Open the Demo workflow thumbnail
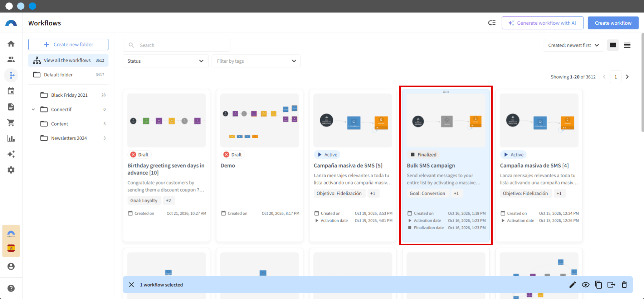 260,120
